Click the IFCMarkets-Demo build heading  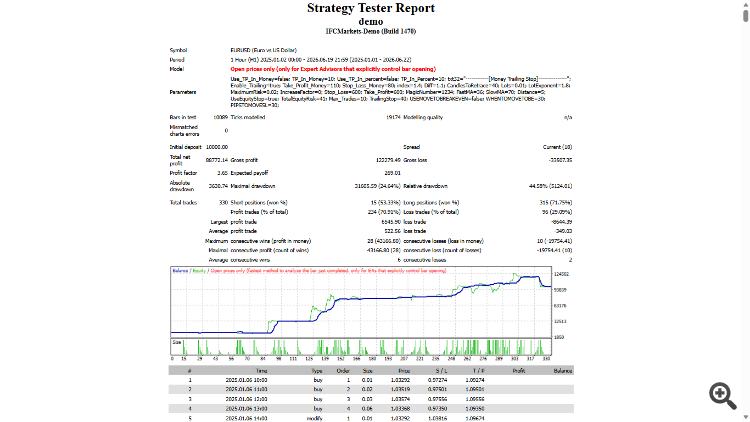coord(371,32)
